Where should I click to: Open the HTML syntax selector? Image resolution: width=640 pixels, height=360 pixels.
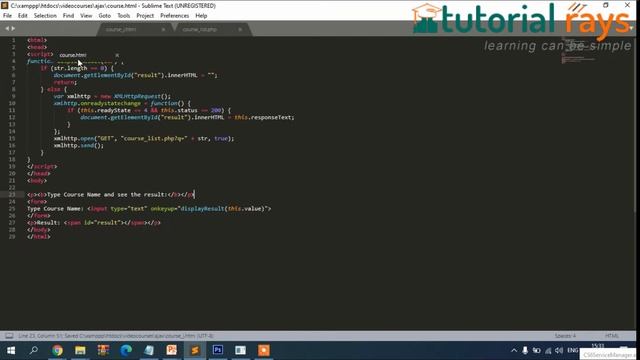tap(612, 336)
